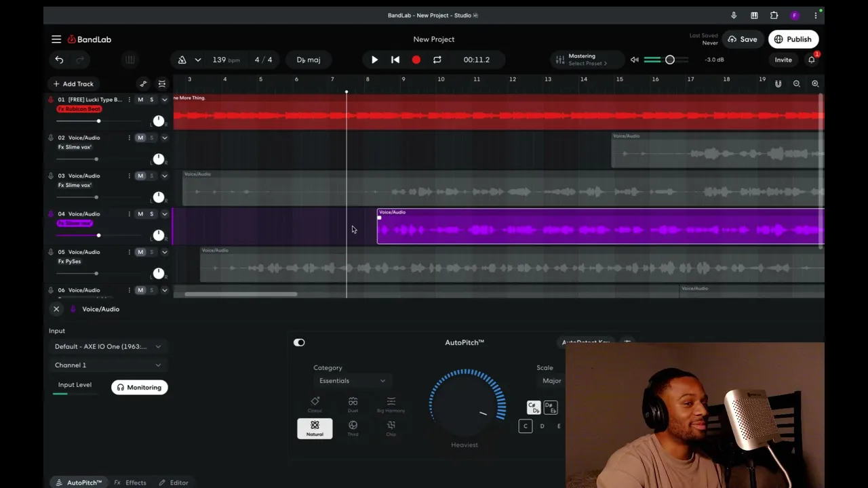Open track 01 three-dot menu
Image resolution: width=868 pixels, height=488 pixels.
[x=129, y=100]
